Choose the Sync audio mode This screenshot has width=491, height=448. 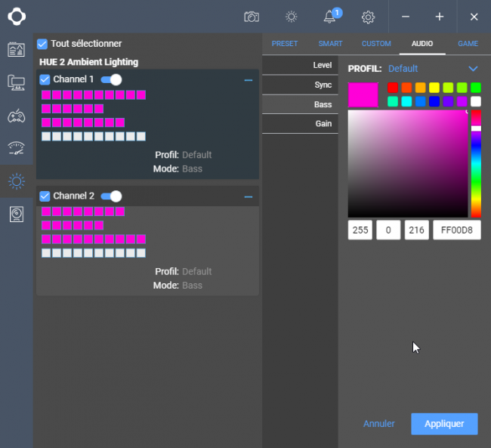tap(301, 85)
